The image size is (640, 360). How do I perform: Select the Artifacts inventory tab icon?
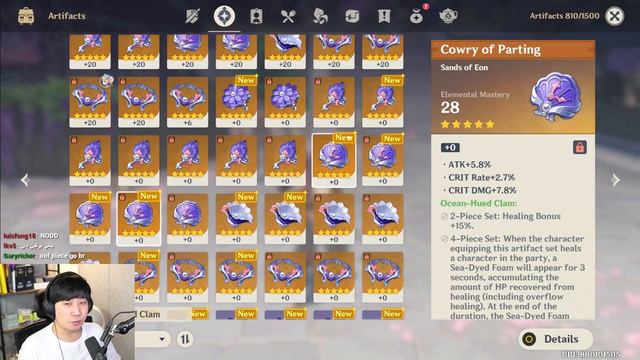pos(224,16)
